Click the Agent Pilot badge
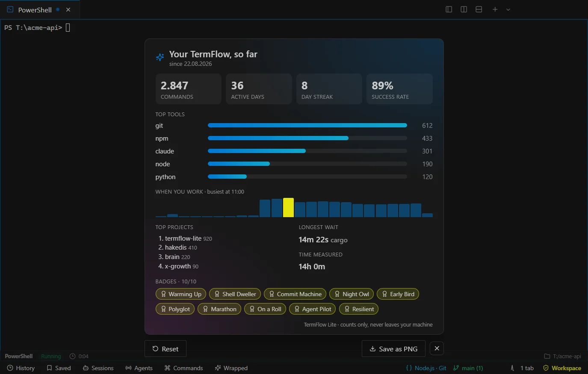This screenshot has width=588, height=374. [x=313, y=309]
